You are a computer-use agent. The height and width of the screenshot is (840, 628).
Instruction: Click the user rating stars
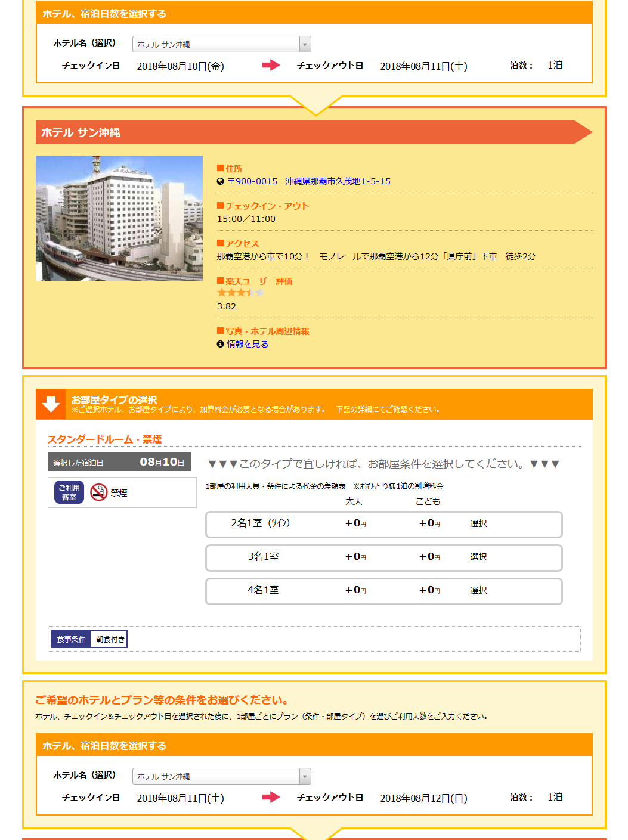(x=240, y=293)
